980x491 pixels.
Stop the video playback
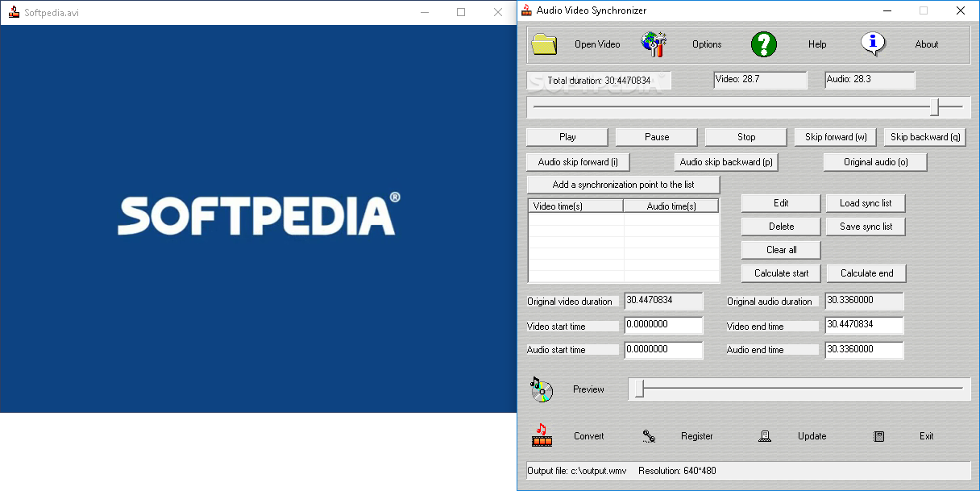746,137
